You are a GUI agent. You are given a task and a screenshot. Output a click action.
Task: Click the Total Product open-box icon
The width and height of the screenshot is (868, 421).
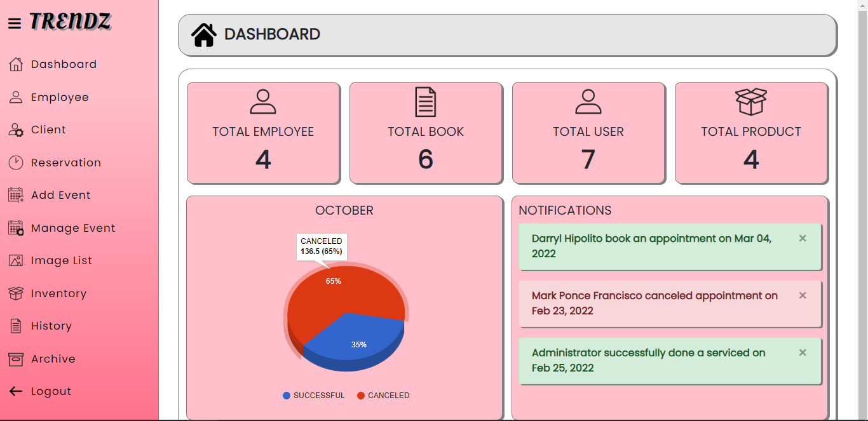(751, 102)
